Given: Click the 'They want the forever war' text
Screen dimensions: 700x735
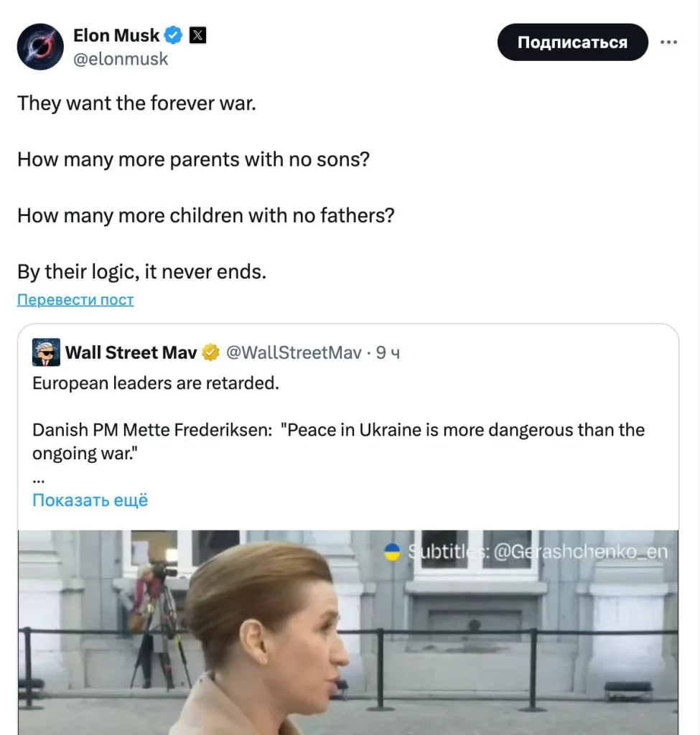Looking at the screenshot, I should click(x=137, y=103).
